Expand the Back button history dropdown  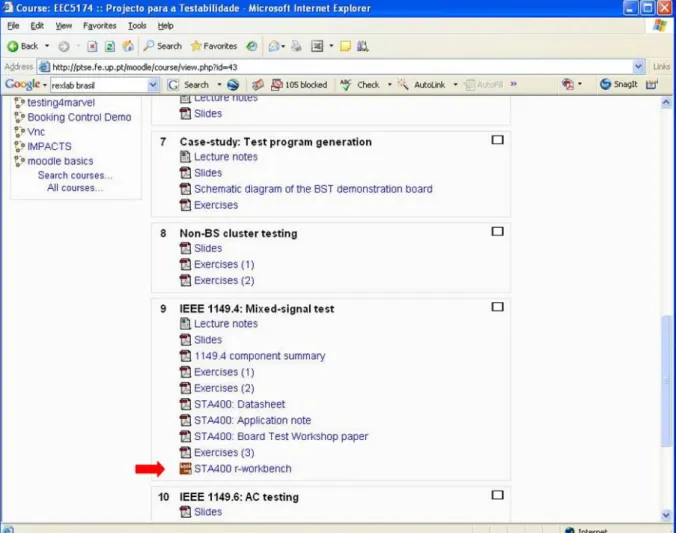pos(47,46)
